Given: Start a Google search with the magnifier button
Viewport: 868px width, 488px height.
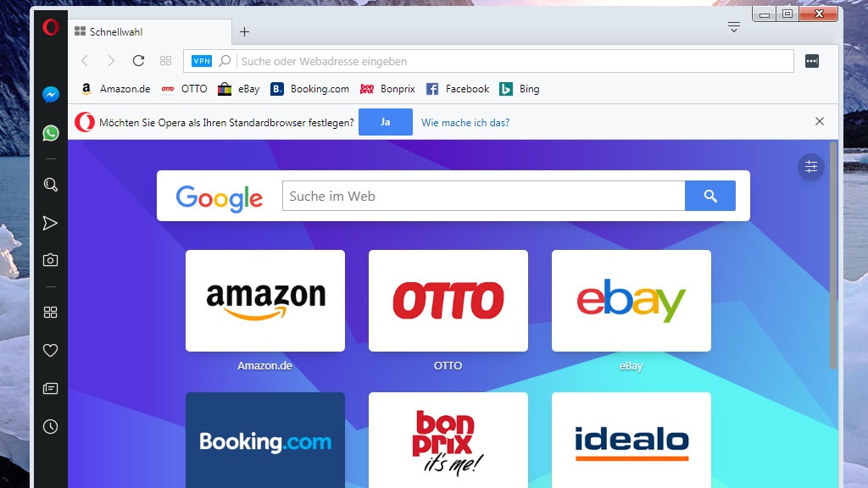Looking at the screenshot, I should (x=710, y=195).
